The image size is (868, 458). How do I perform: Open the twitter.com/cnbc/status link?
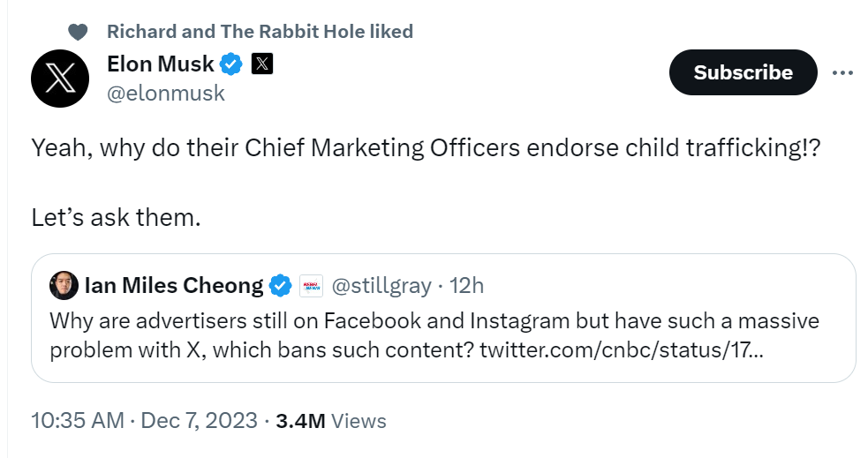(x=622, y=350)
